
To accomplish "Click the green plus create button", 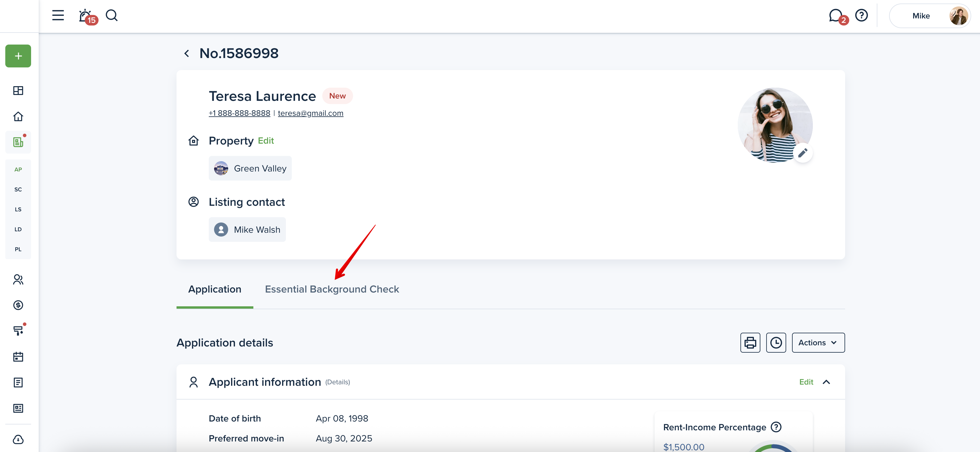I will [x=18, y=56].
